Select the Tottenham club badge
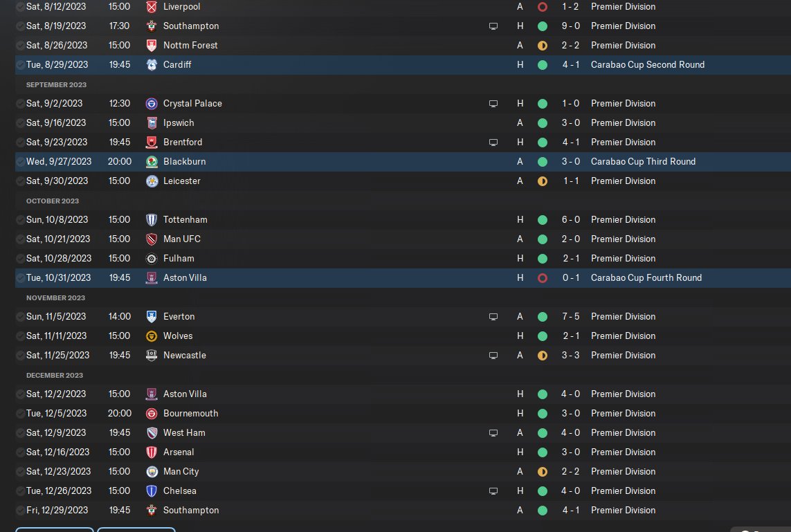The image size is (791, 532). 152,220
